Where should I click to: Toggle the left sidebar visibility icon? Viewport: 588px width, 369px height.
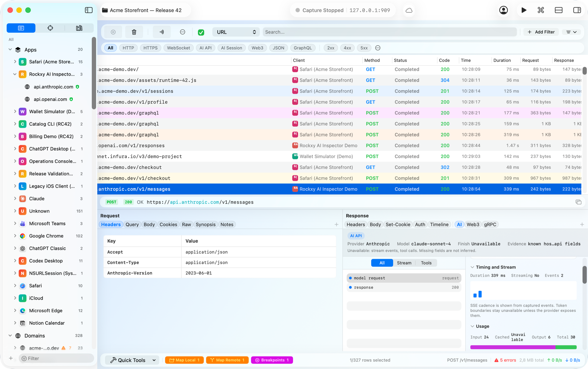point(89,10)
